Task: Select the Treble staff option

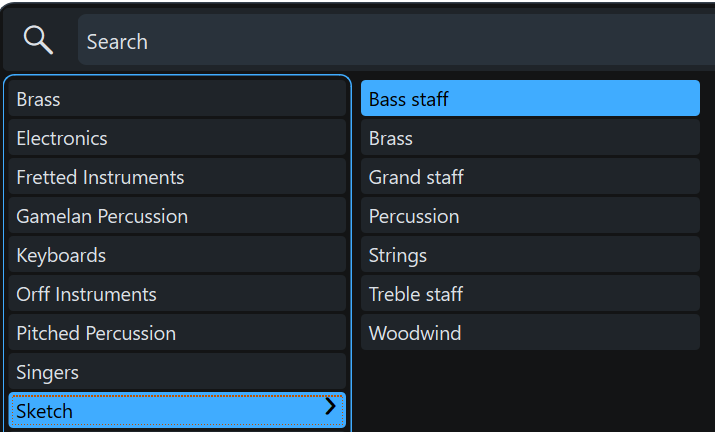Action: pos(530,294)
